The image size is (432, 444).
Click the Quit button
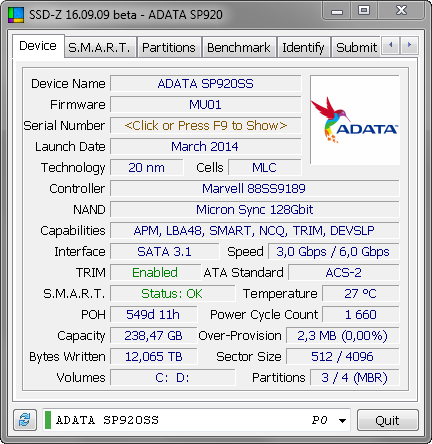coord(387,420)
